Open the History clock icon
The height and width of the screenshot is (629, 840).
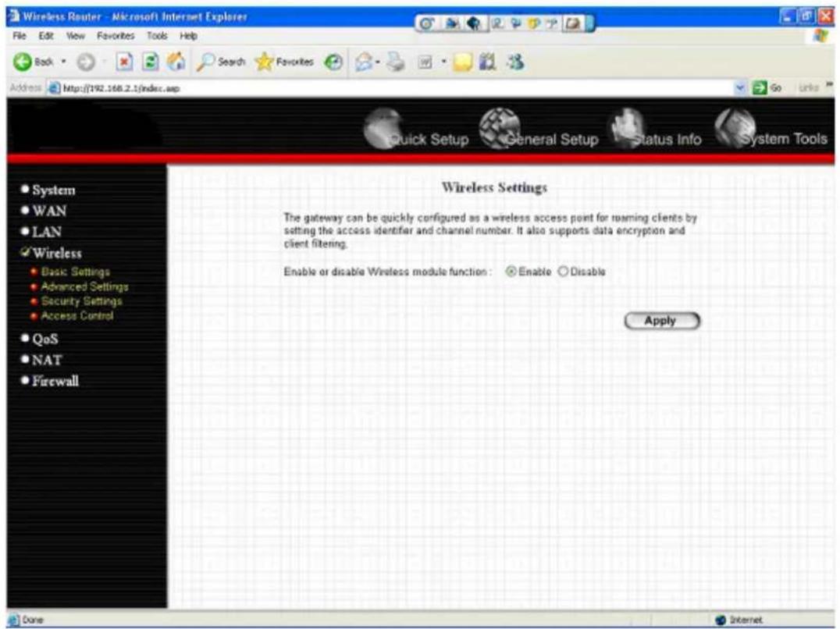pyautogui.click(x=333, y=62)
